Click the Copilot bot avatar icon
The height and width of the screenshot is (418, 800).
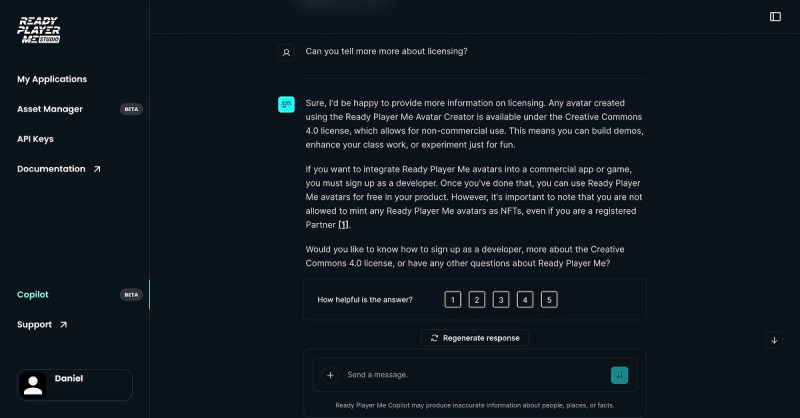point(286,104)
